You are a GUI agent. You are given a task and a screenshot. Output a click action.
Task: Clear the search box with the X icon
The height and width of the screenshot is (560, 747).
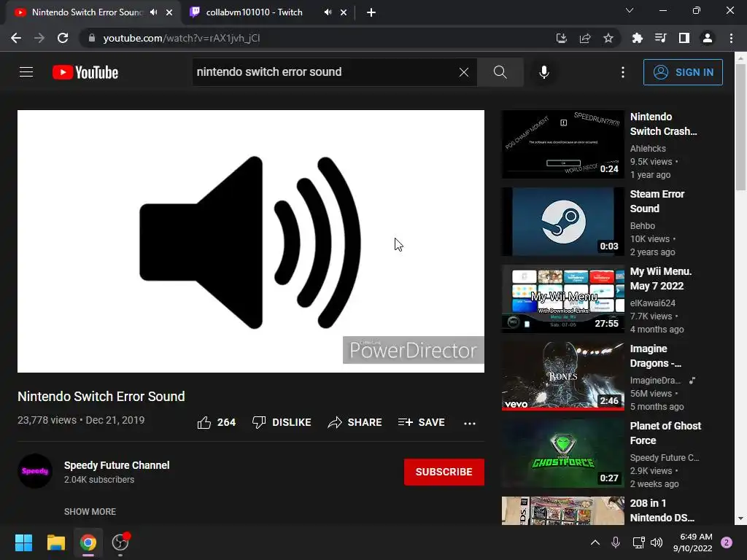coord(463,72)
